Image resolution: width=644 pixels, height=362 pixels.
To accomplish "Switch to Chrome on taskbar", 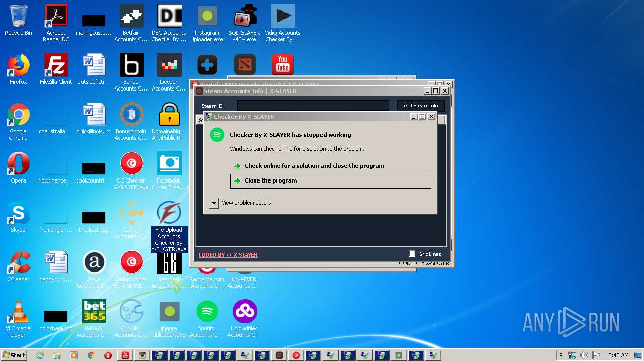I will (91, 355).
